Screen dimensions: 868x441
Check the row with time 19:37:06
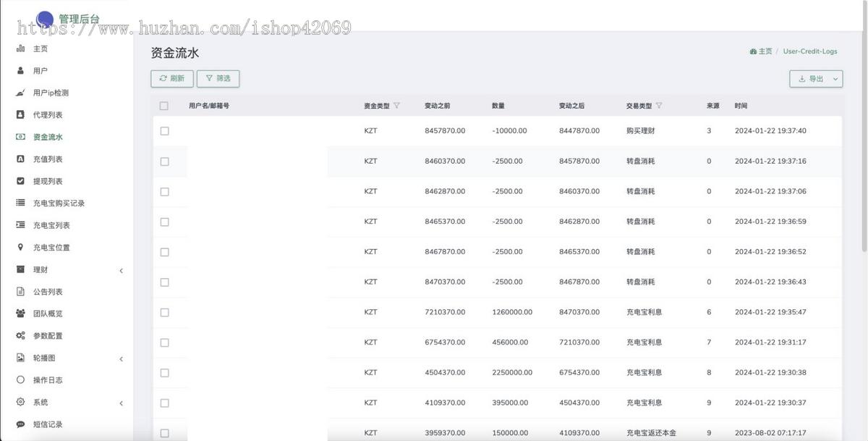[x=164, y=192]
